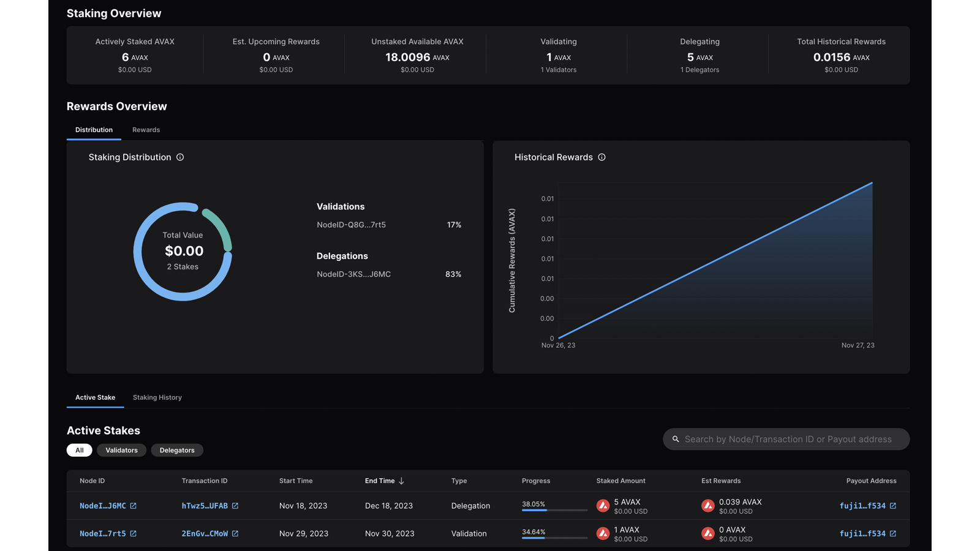Click the Nov 29, 2023 start time cell
Image resolution: width=980 pixels, height=551 pixels.
click(304, 534)
